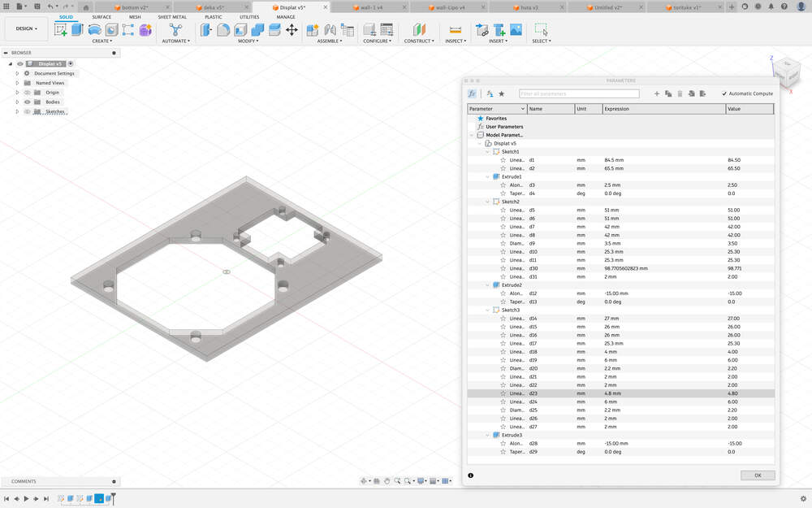Activate the Select tool icon
The image size is (812, 508).
541,29
